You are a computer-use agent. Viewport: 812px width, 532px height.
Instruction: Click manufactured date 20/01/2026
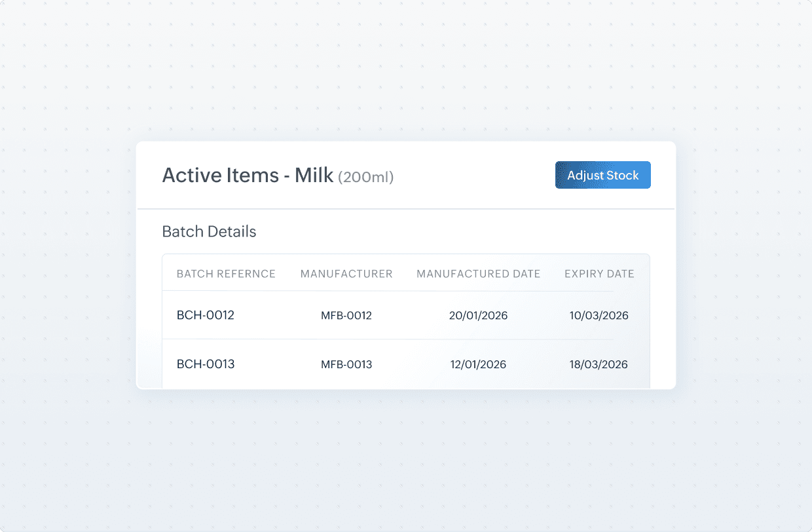pos(478,316)
